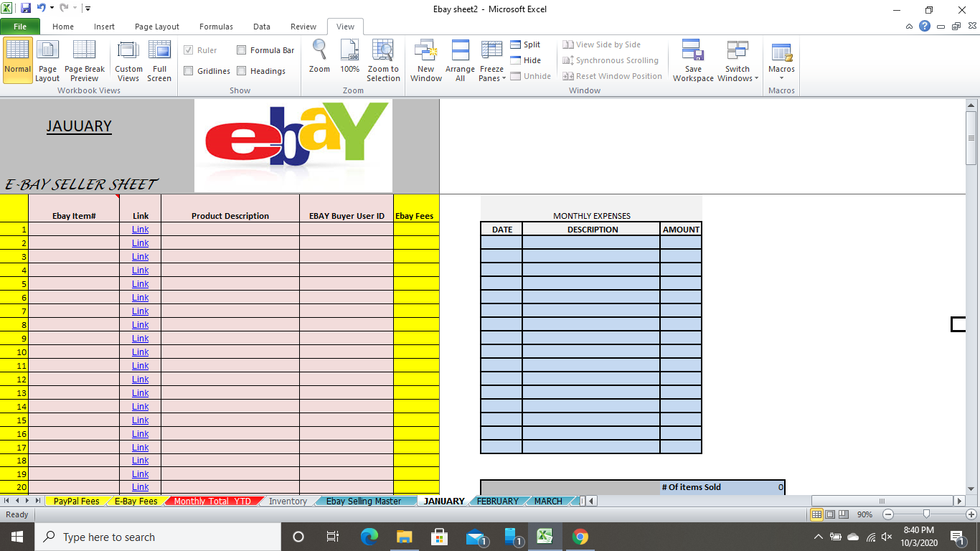
Task: Open the Formulas ribbon tab
Action: 216,27
